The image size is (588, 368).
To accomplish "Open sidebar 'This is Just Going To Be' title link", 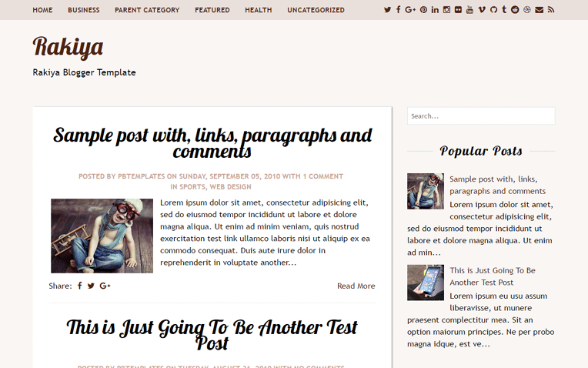I will point(493,276).
